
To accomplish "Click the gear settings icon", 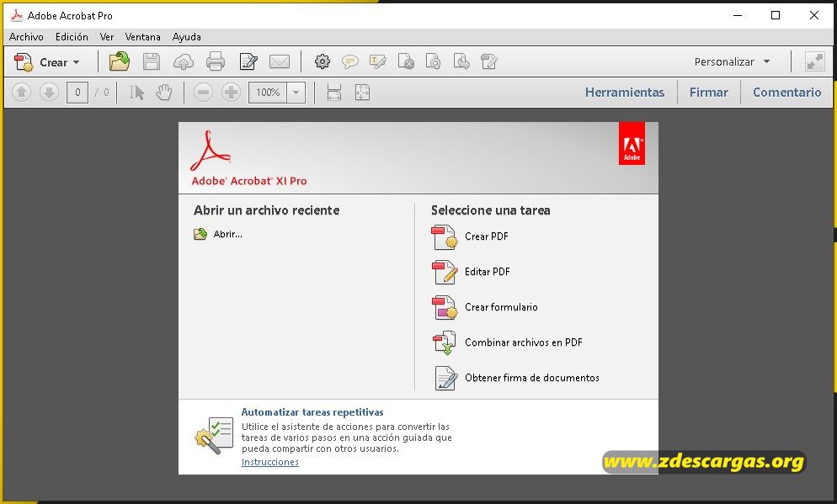I will 322,62.
